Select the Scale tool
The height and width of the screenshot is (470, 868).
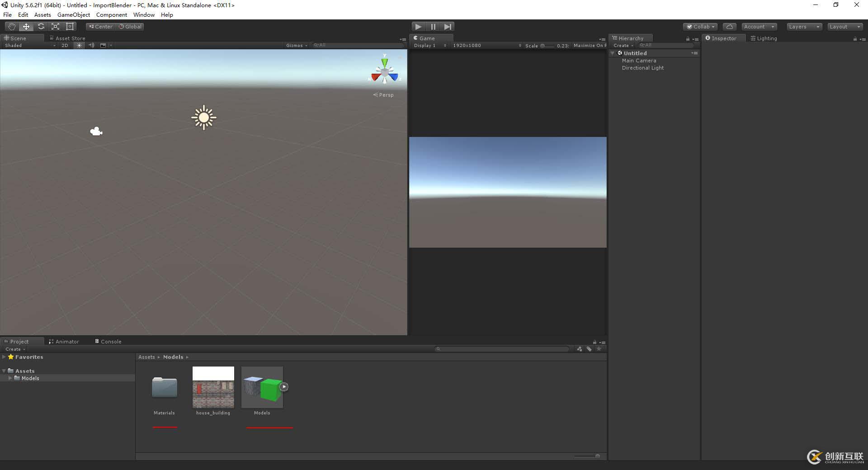pos(55,27)
